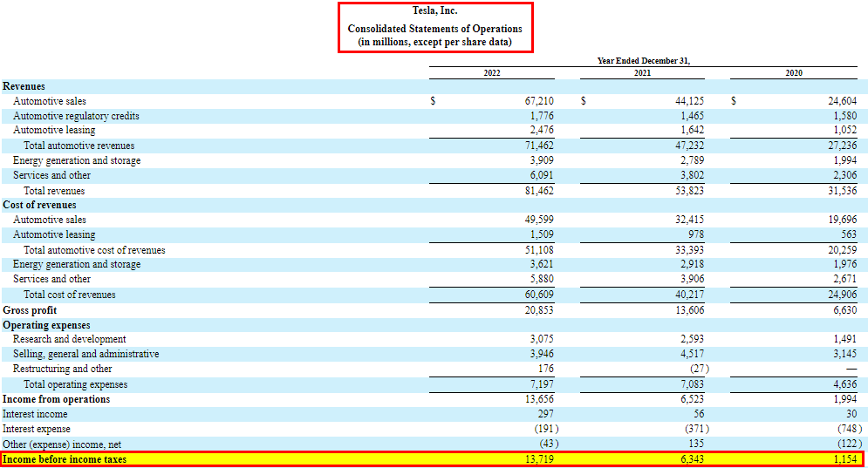
Task: Click the 'Gross profit' row label
Action: 30,310
